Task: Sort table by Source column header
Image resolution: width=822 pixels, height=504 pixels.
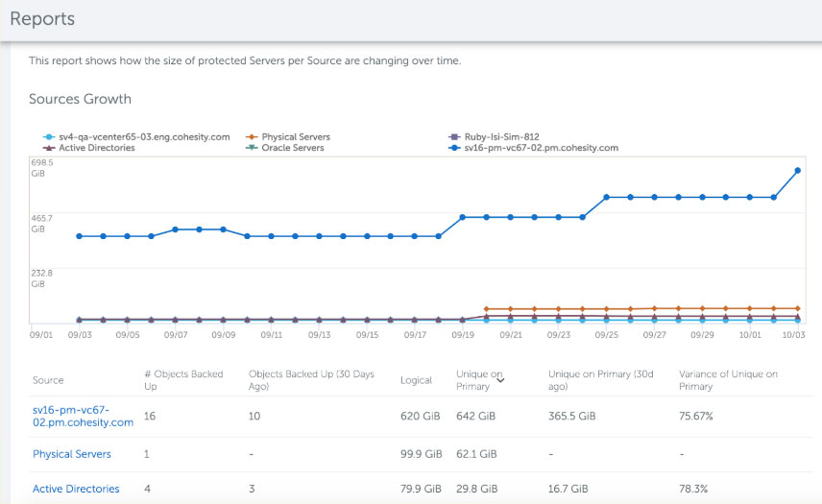Action: pyautogui.click(x=48, y=380)
